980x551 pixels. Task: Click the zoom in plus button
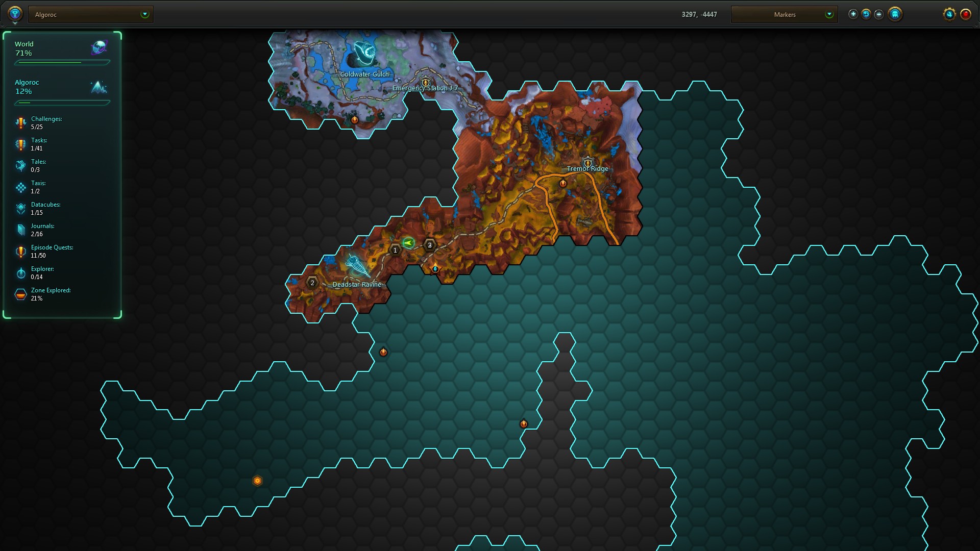point(853,14)
